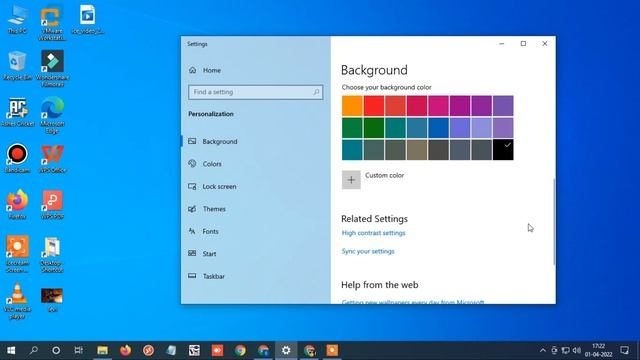Select Desktop Shortcut folder icon
The width and height of the screenshot is (640, 360).
(x=52, y=255)
